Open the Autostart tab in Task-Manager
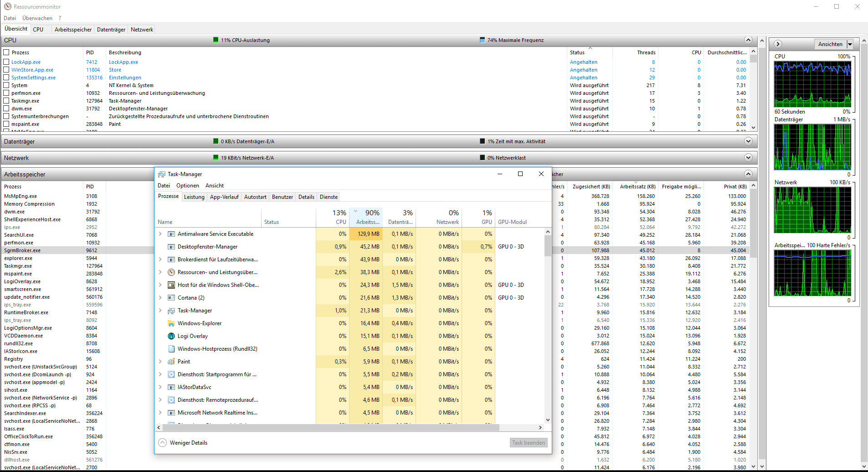 255,197
